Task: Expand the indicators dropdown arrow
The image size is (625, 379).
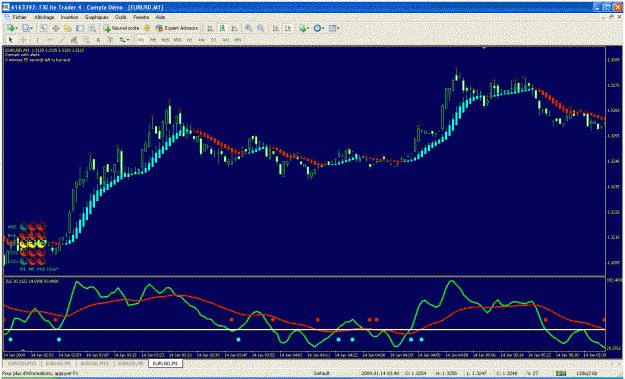Action: point(309,28)
